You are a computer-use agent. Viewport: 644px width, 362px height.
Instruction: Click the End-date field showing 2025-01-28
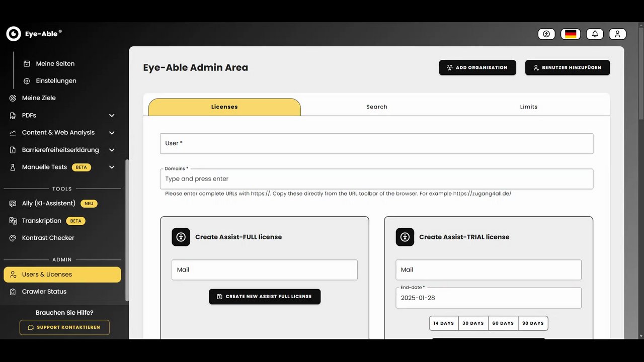489,298
